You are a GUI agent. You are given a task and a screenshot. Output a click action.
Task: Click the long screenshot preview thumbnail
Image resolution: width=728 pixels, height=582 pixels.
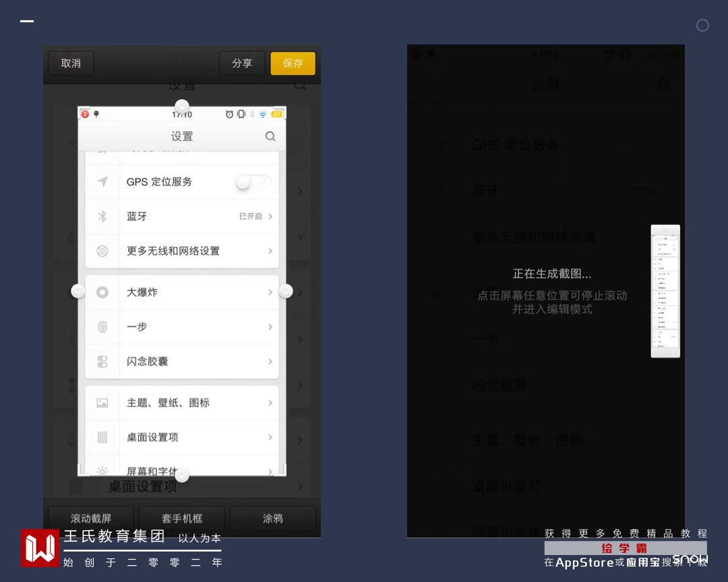click(x=665, y=291)
